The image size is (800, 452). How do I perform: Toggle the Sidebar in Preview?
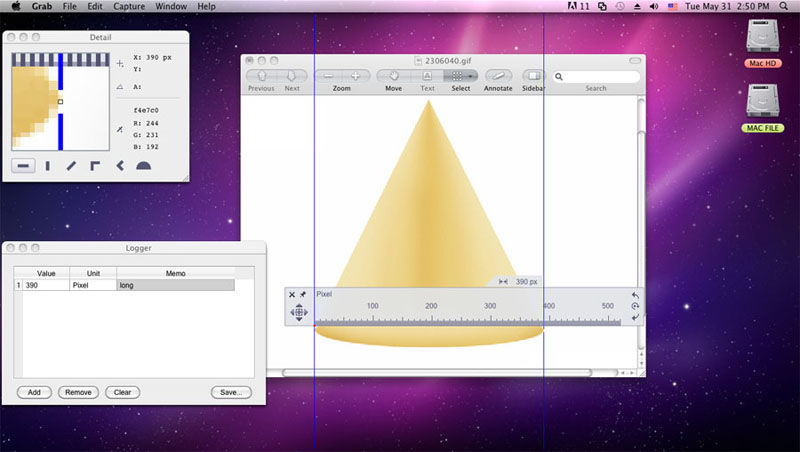pyautogui.click(x=534, y=76)
